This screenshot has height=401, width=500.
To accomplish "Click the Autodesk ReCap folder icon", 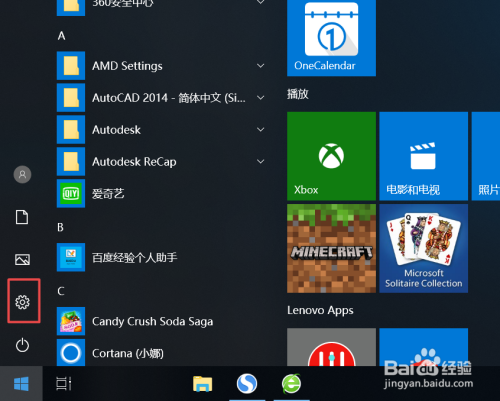I will click(71, 162).
